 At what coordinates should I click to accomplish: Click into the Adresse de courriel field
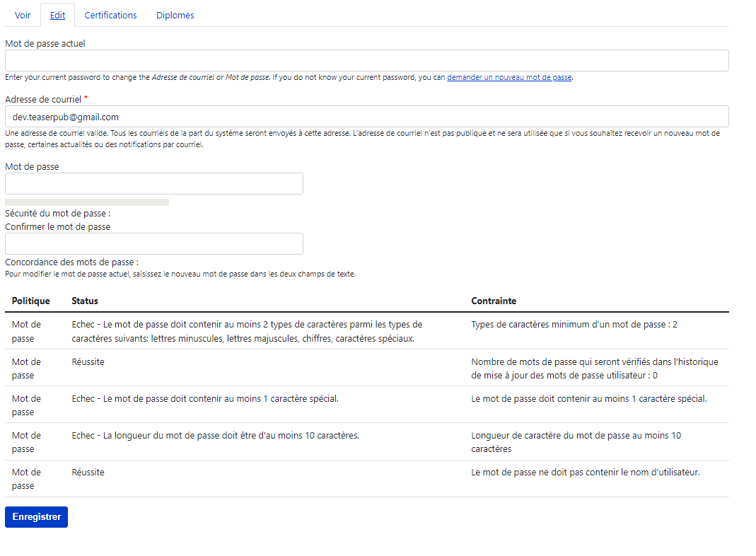click(367, 117)
